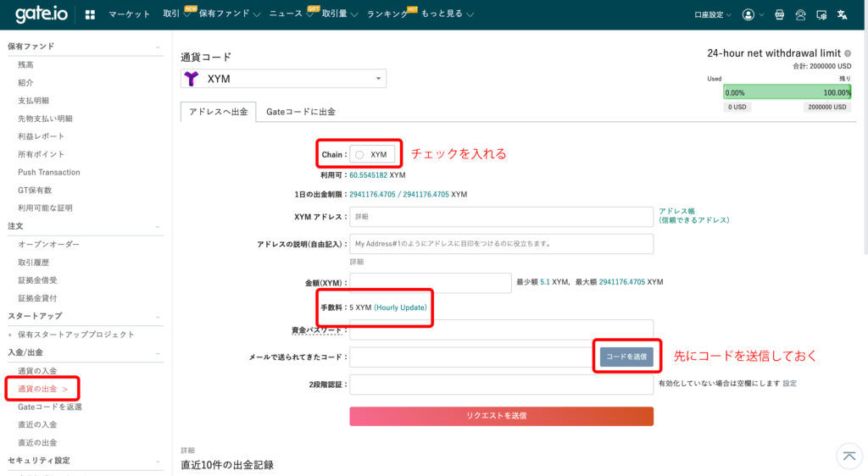This screenshot has width=868, height=476.
Task: Open the user profile icon menu
Action: 748,14
